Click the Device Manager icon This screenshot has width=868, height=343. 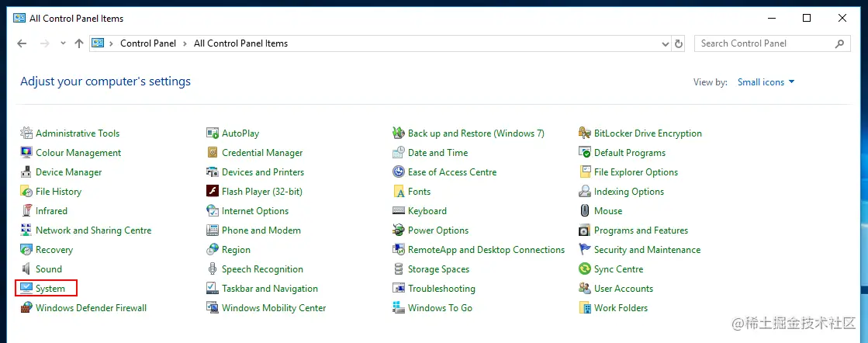[x=26, y=172]
